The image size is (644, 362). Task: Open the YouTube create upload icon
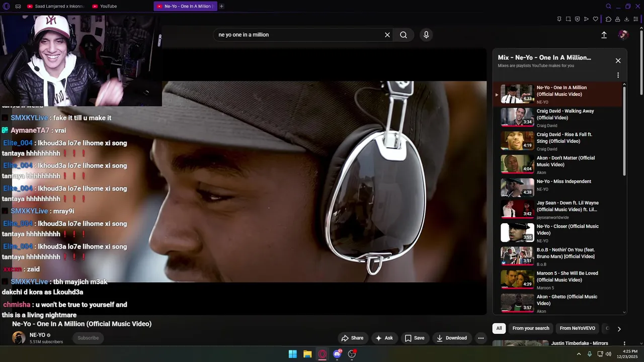(604, 35)
